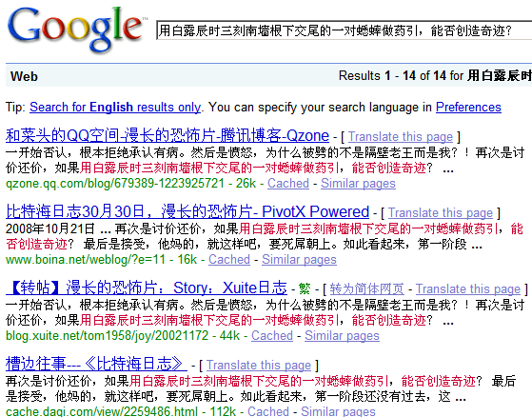Open Cached copy of cache.daqi.com result
Image resolution: width=532 pixels, height=417 pixels.
[x=268, y=411]
